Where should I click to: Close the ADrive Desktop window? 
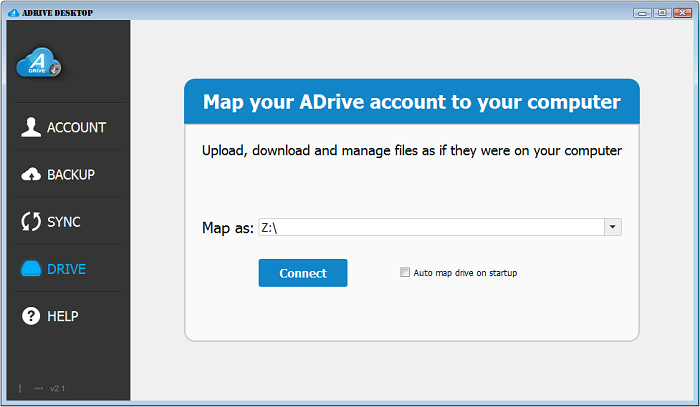682,12
